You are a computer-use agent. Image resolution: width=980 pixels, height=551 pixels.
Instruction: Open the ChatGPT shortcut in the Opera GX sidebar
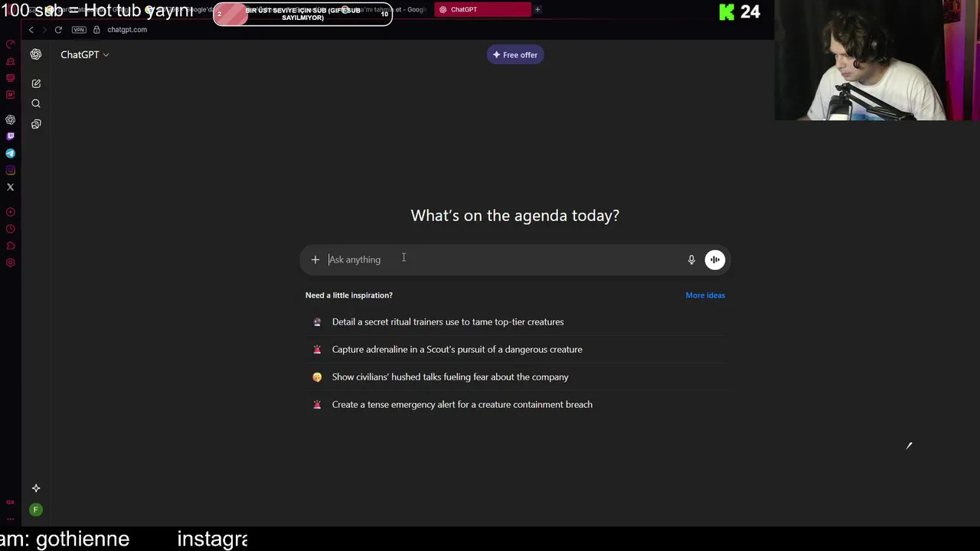(x=11, y=120)
